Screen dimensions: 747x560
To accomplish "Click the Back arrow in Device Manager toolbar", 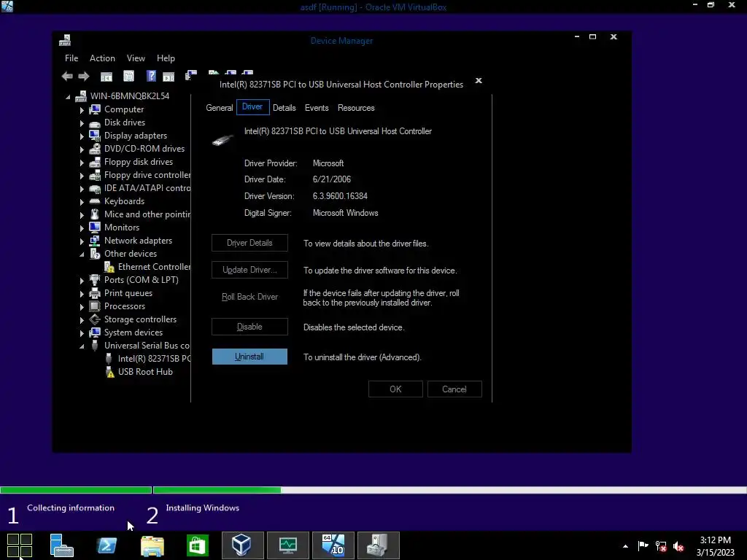I will (x=67, y=76).
